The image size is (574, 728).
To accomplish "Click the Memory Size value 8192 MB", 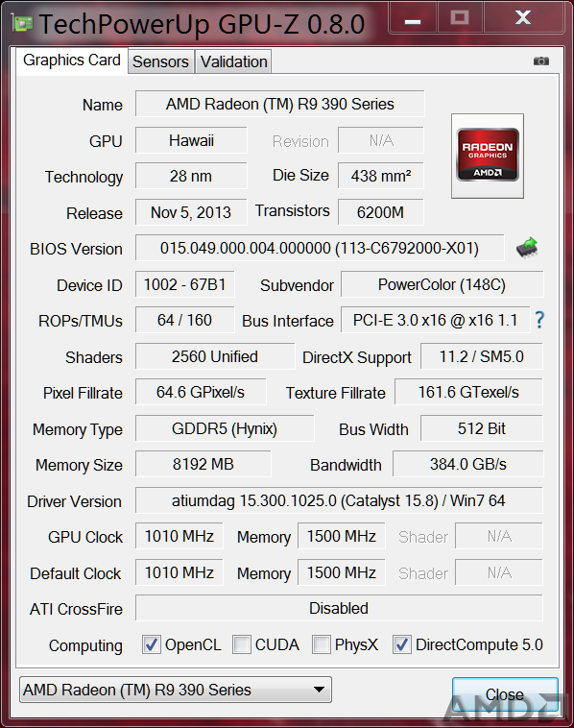I will [203, 464].
